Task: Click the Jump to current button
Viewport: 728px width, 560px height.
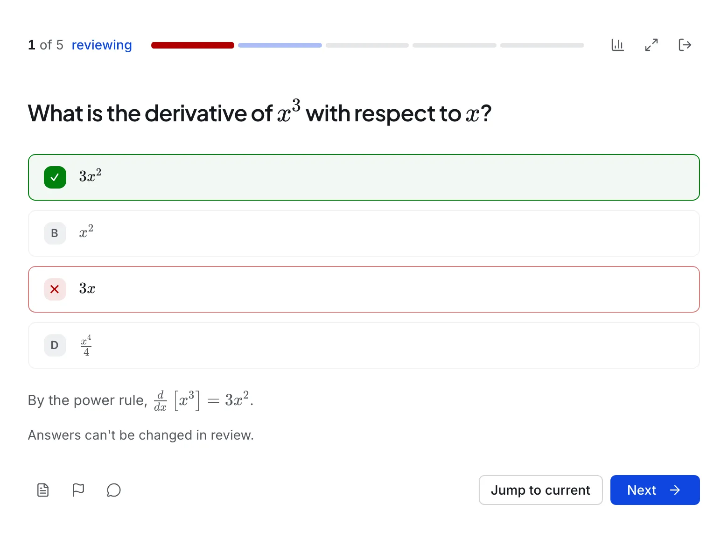Action: pyautogui.click(x=541, y=490)
